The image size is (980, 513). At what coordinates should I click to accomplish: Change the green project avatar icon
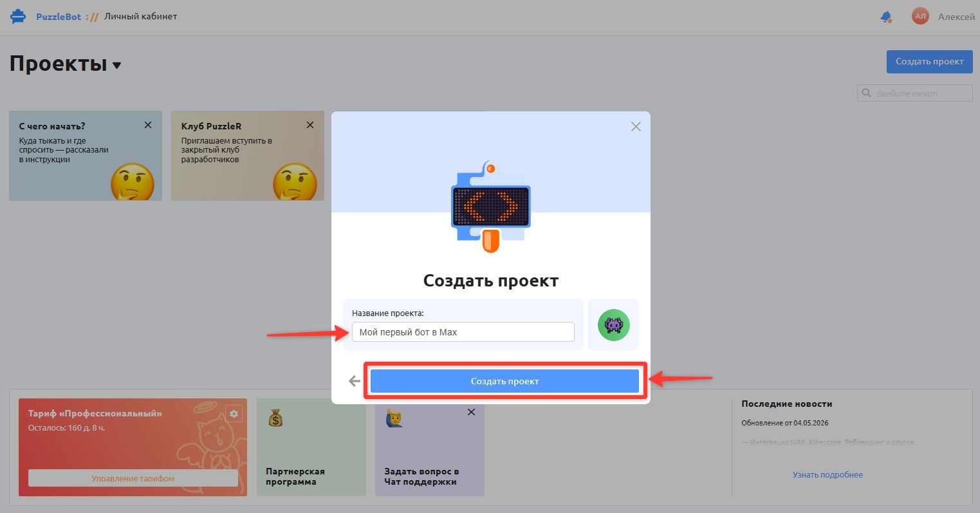[613, 325]
